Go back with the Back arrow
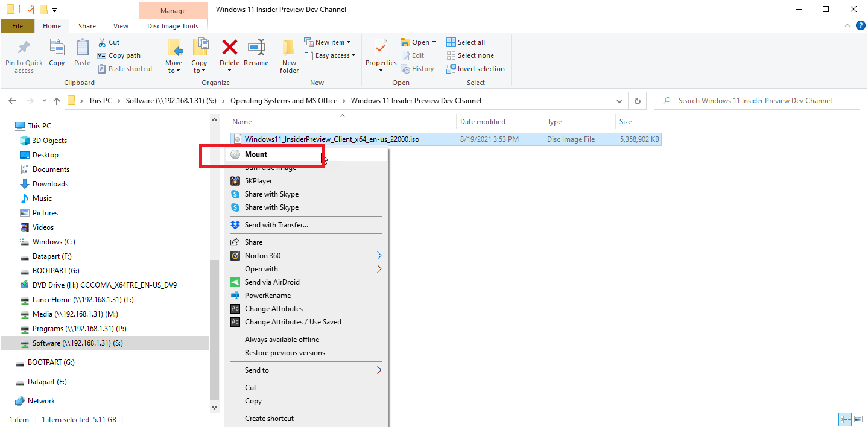The width and height of the screenshot is (868, 427). 12,101
